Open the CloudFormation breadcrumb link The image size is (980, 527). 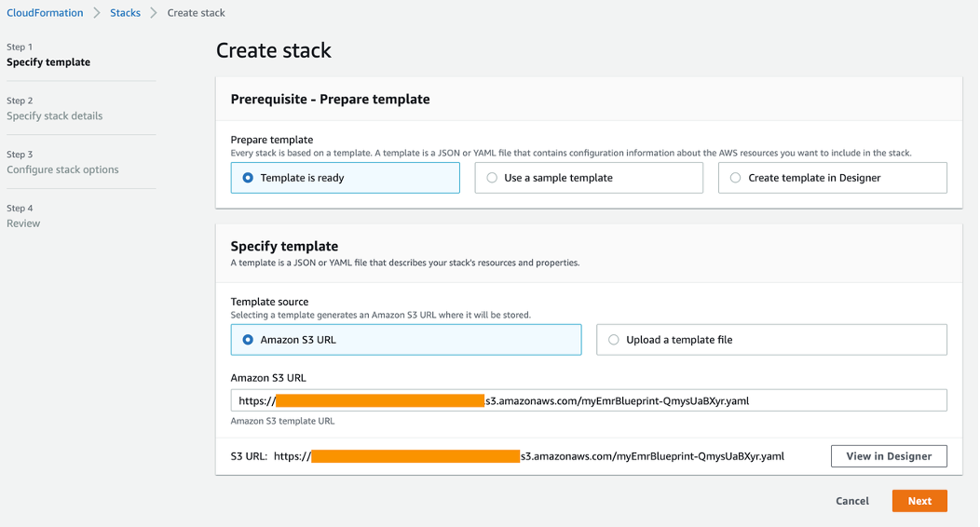click(45, 12)
